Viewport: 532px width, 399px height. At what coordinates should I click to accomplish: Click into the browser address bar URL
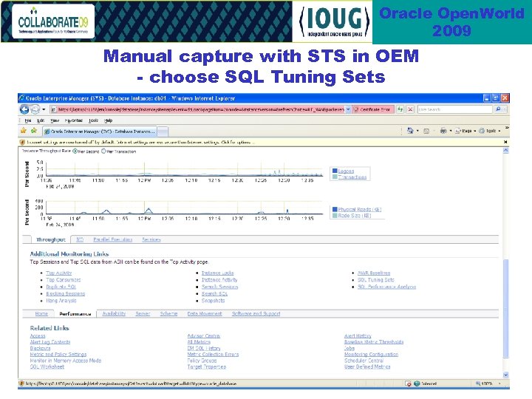(x=200, y=109)
